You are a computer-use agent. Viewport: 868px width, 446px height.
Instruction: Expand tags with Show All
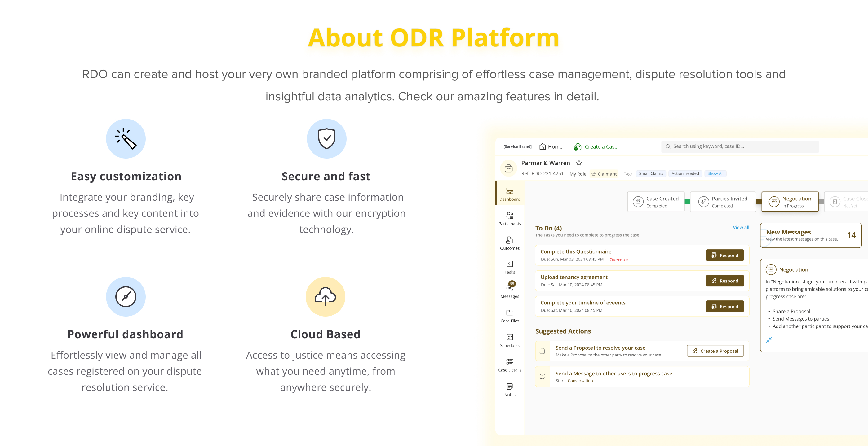pos(715,173)
